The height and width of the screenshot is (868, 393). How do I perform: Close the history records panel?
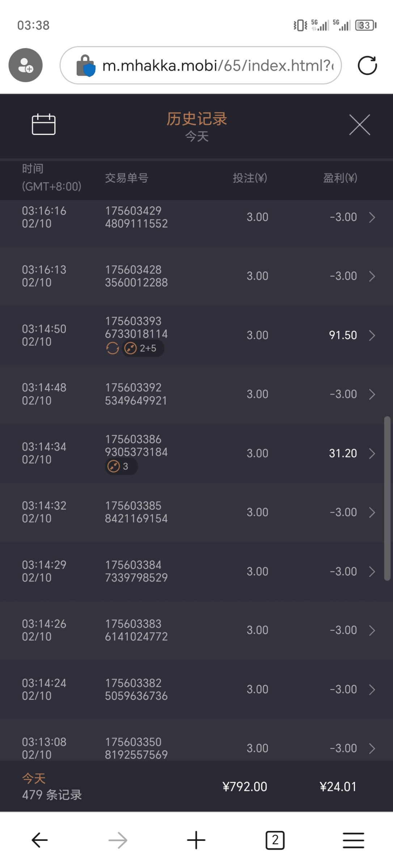pos(359,125)
